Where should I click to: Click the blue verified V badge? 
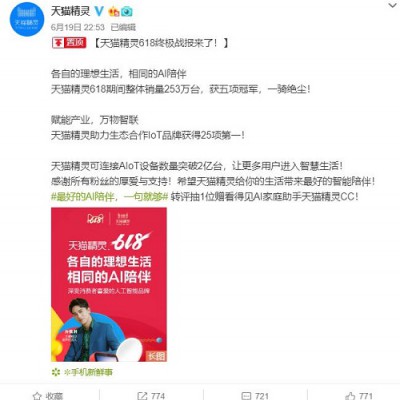(x=99, y=11)
